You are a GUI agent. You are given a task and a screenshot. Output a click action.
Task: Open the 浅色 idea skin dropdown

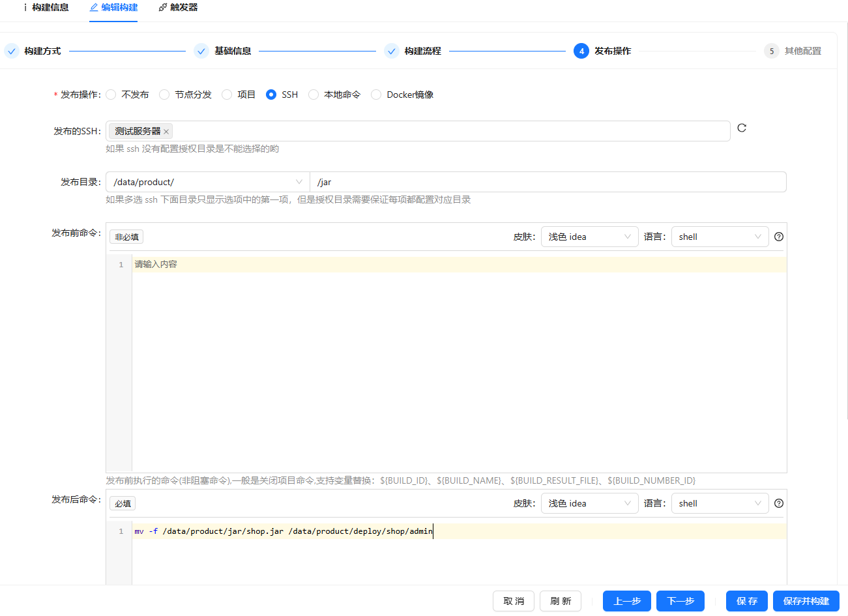pyautogui.click(x=589, y=237)
